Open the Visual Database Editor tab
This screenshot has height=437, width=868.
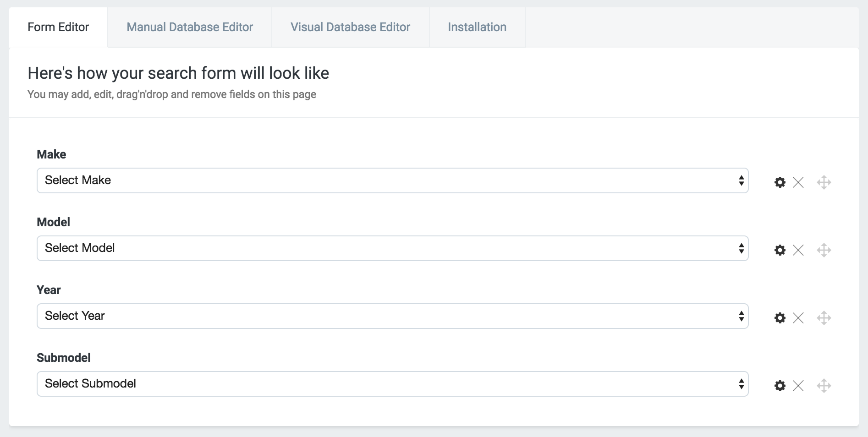350,27
